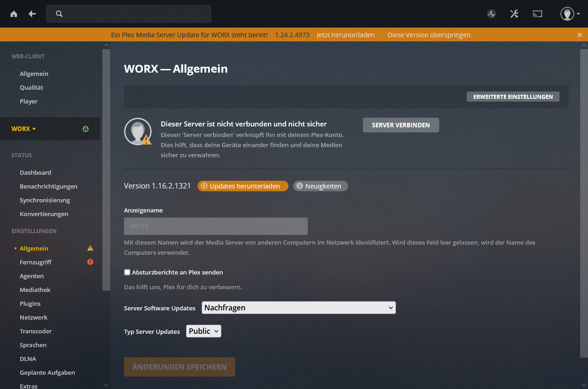Open Synchronisierung in sidebar

click(45, 200)
